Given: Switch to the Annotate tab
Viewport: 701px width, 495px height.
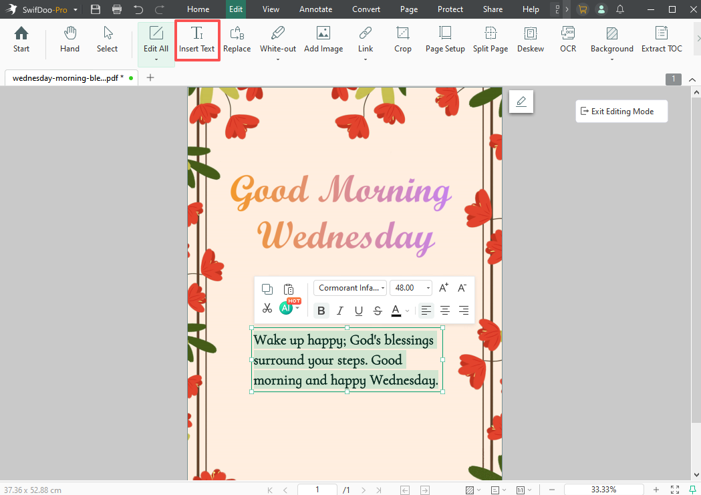Looking at the screenshot, I should 316,9.
